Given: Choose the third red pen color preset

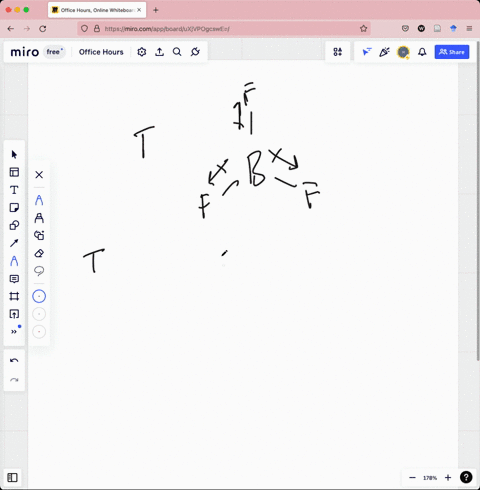Looking at the screenshot, I should (39, 332).
